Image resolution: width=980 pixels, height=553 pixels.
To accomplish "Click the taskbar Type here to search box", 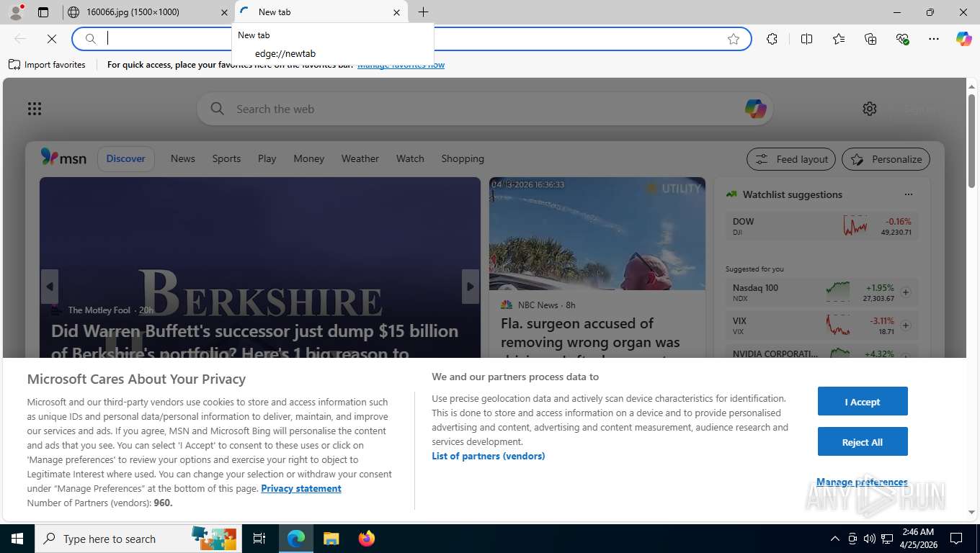I will click(139, 539).
